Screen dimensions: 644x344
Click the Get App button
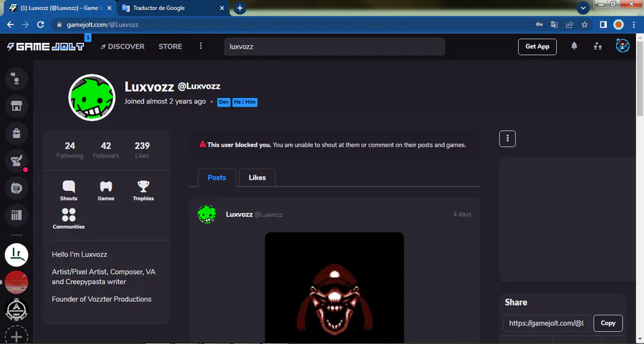[x=537, y=46]
